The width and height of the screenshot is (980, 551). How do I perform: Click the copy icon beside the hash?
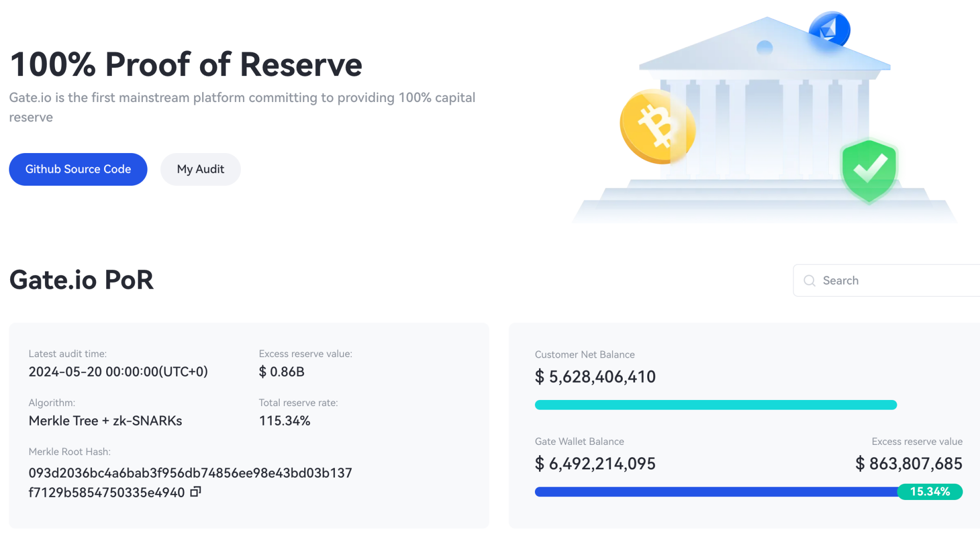point(195,491)
